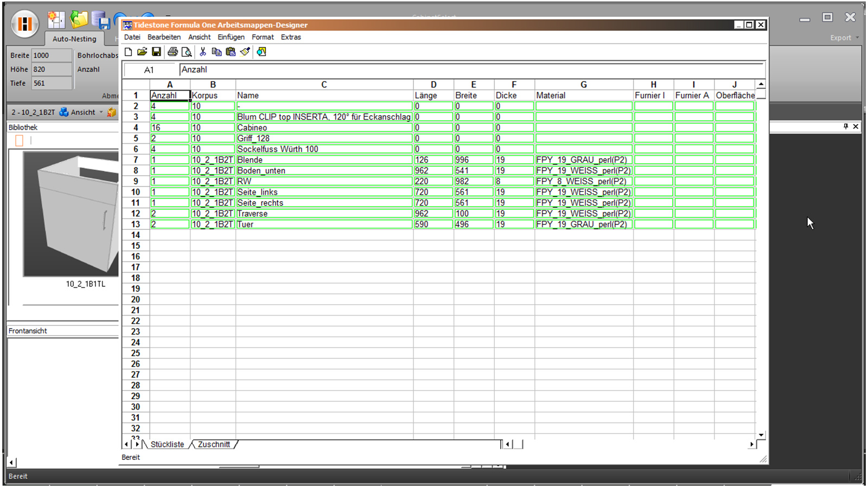Viewport: 868px width, 488px height.
Task: Click the Boden_unten cell
Action: [324, 171]
